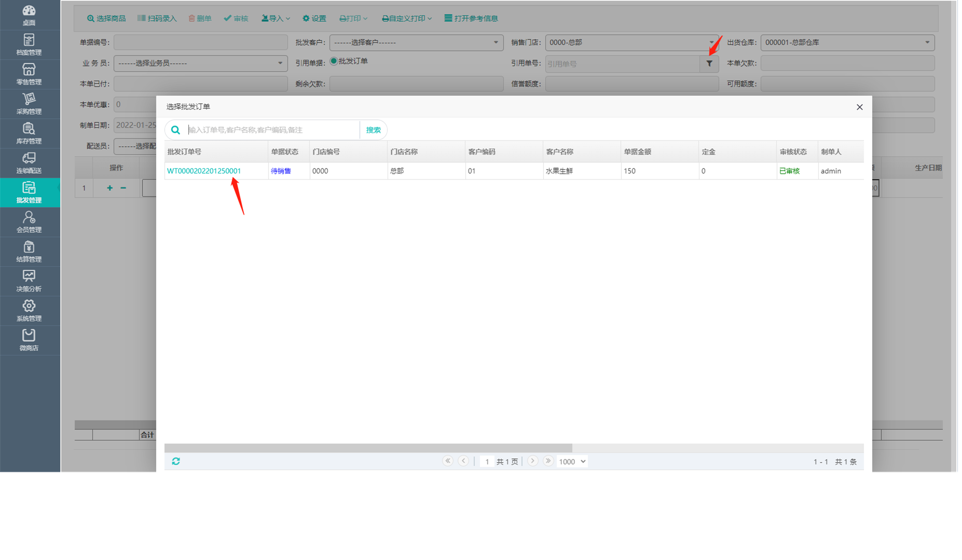Open the page size 1000 dropdown
The width and height of the screenshot is (962, 560).
pyautogui.click(x=572, y=461)
